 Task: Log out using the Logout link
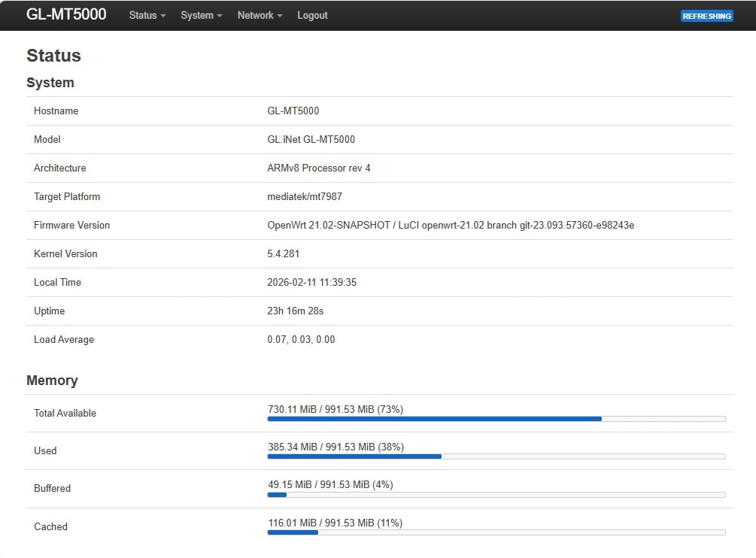click(312, 15)
